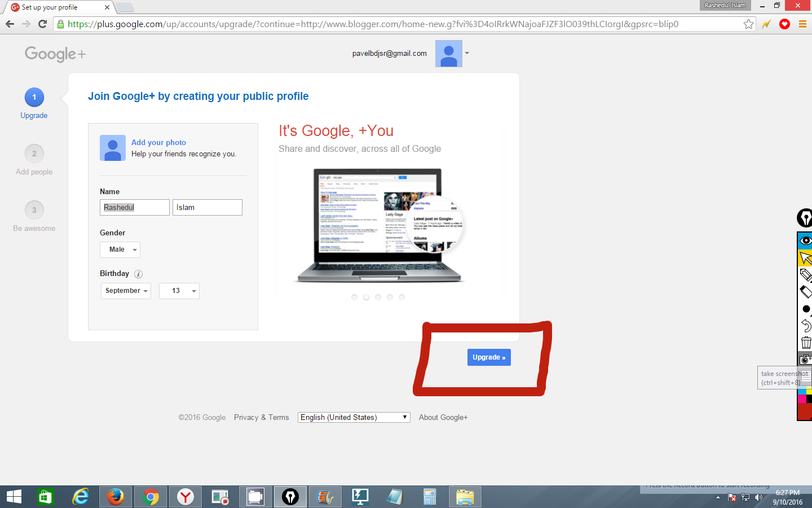The width and height of the screenshot is (812, 508).
Task: Edit the first name field Rashedul
Action: (135, 207)
